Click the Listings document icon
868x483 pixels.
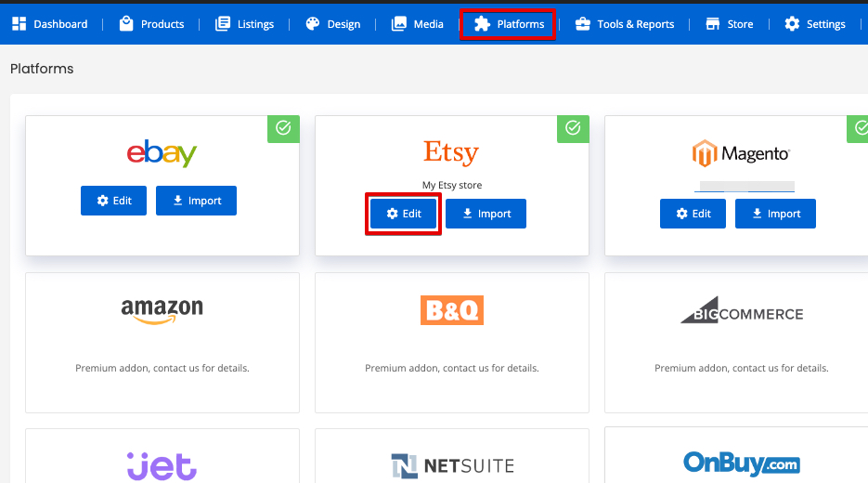point(223,24)
